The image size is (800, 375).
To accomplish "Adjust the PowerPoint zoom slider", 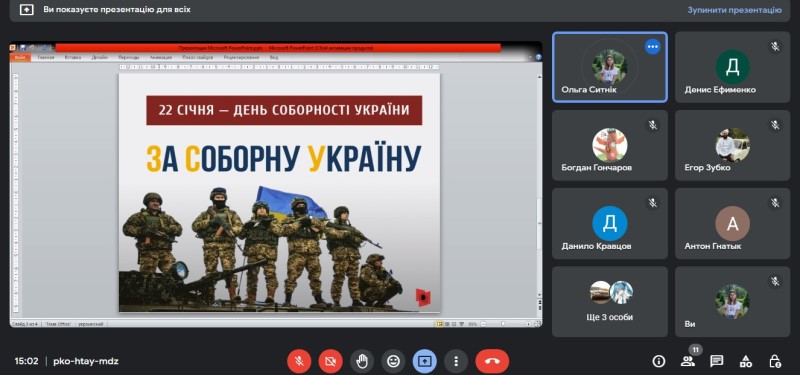I will point(503,323).
